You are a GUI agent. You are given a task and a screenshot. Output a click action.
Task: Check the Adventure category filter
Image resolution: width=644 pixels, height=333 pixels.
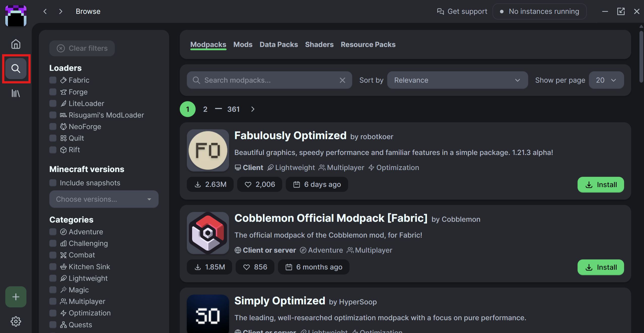click(x=53, y=232)
